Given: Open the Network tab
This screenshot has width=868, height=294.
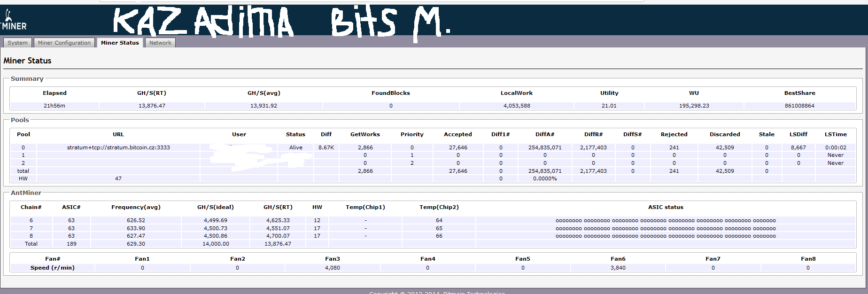Looking at the screenshot, I should point(160,43).
